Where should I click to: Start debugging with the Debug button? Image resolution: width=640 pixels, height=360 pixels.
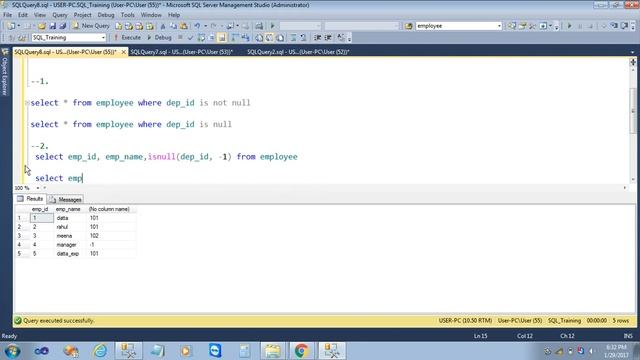pyautogui.click(x=159, y=37)
